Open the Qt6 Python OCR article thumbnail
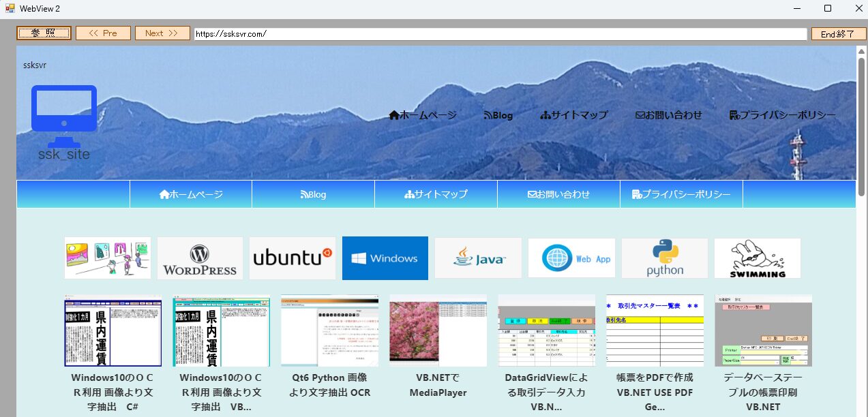 (329, 332)
